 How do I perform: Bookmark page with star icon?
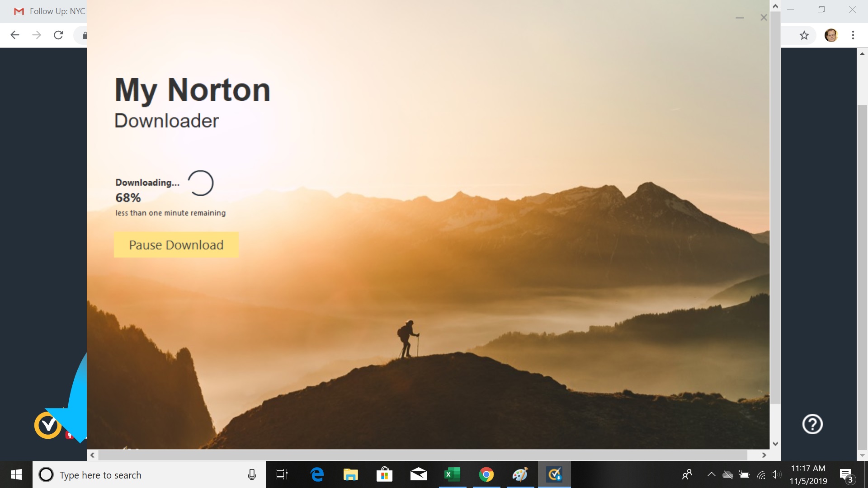pos(804,35)
